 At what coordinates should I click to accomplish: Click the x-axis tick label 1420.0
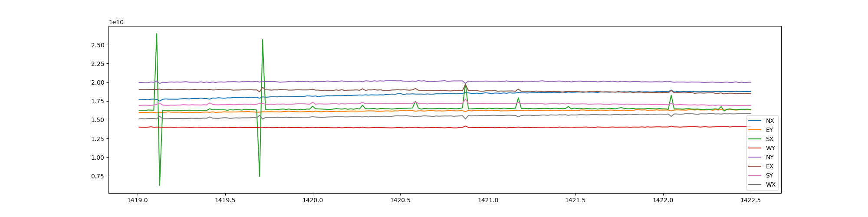coord(313,201)
